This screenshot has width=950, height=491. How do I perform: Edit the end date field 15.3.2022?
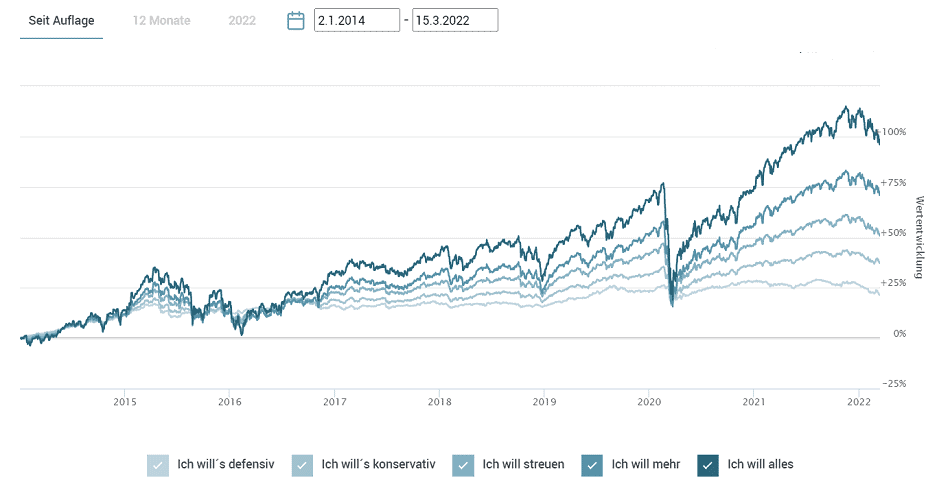(455, 20)
